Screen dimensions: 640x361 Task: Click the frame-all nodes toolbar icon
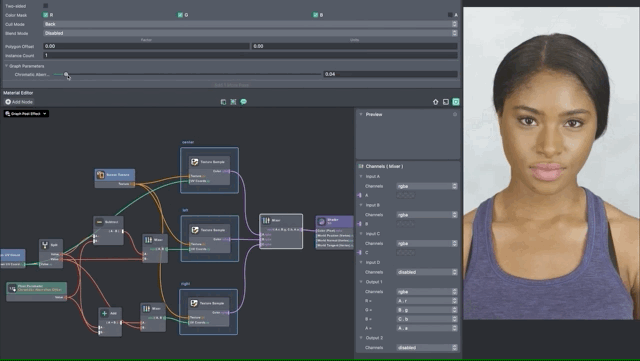(233, 102)
